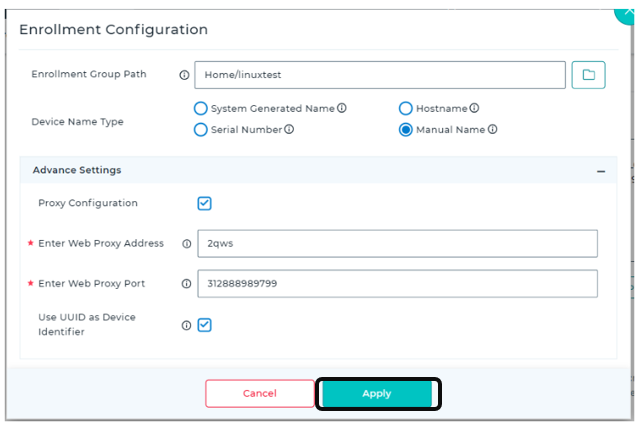Select System Generated Name radio button
Image resolution: width=637 pixels, height=426 pixels.
pos(201,108)
